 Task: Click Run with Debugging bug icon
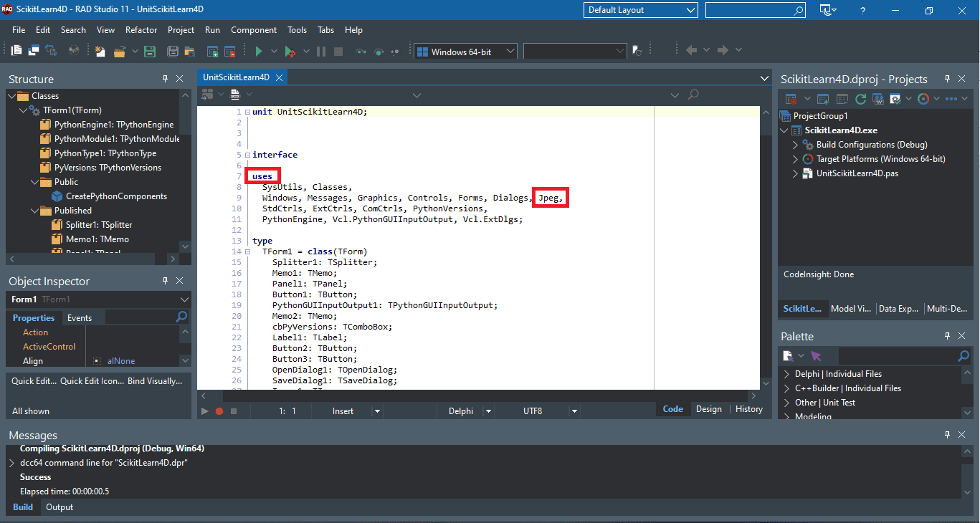290,51
